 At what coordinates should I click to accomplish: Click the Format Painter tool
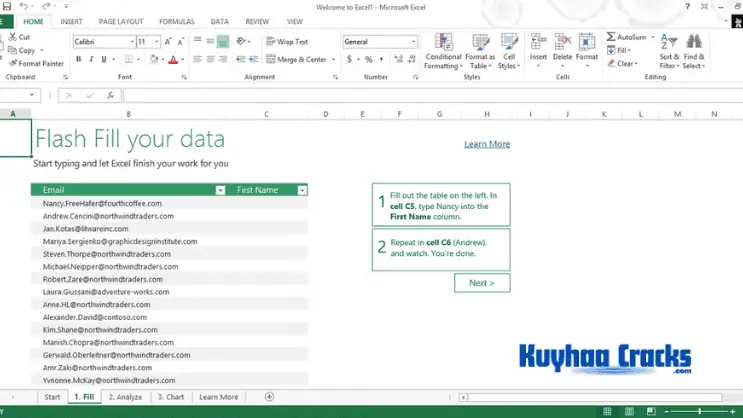37,63
